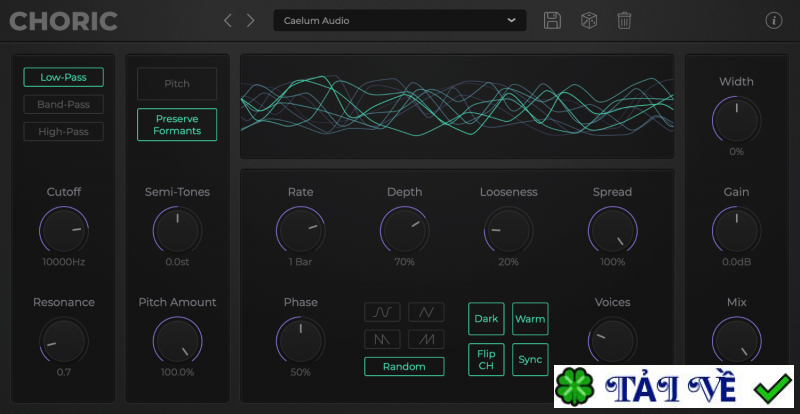Save preset with floppy disk icon

552,21
